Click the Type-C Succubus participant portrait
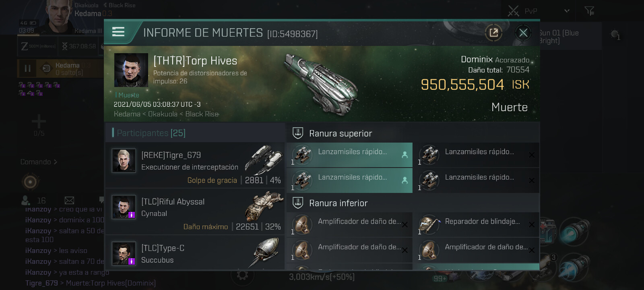 pyautogui.click(x=124, y=254)
